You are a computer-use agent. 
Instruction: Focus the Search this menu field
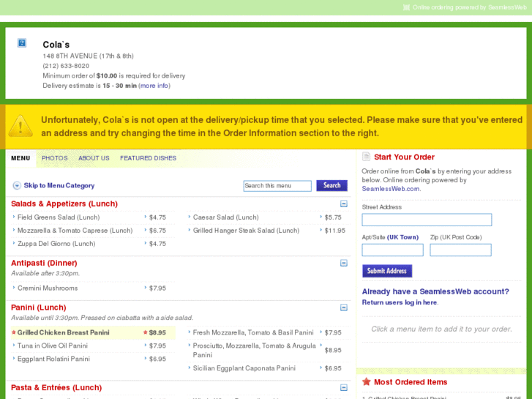coord(277,186)
